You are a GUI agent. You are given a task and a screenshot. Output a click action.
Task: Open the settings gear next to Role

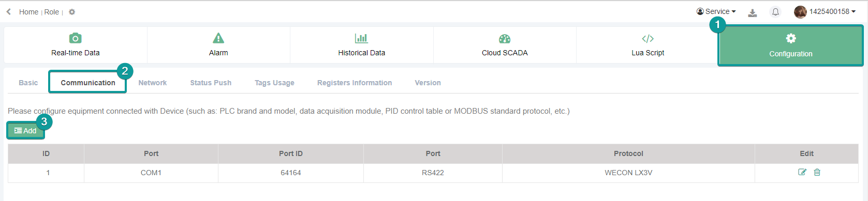[72, 12]
